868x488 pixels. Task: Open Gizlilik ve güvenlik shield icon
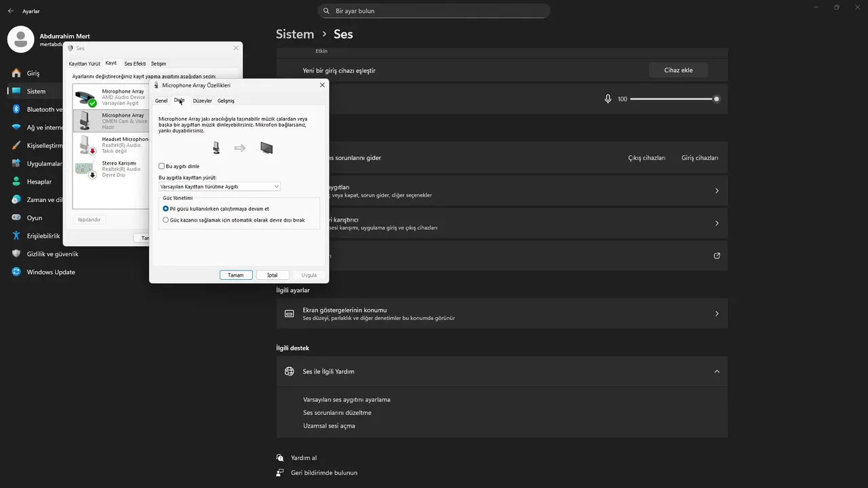click(x=16, y=253)
